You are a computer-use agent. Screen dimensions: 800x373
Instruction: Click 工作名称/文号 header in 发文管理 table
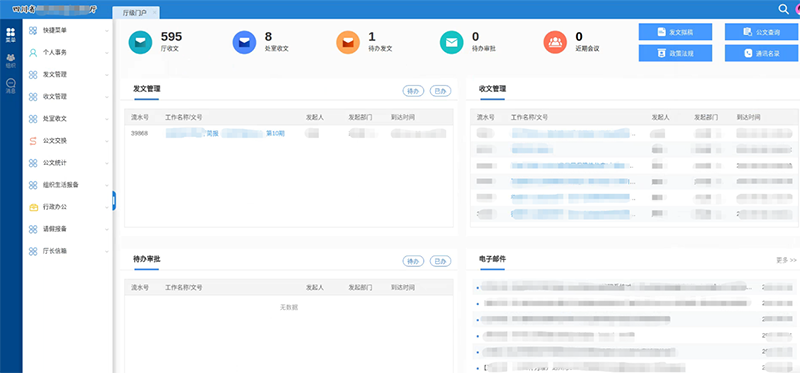tap(184, 117)
